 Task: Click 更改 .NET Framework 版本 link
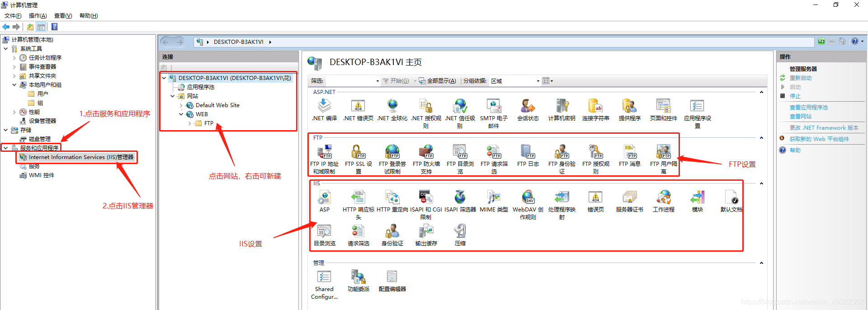click(824, 127)
